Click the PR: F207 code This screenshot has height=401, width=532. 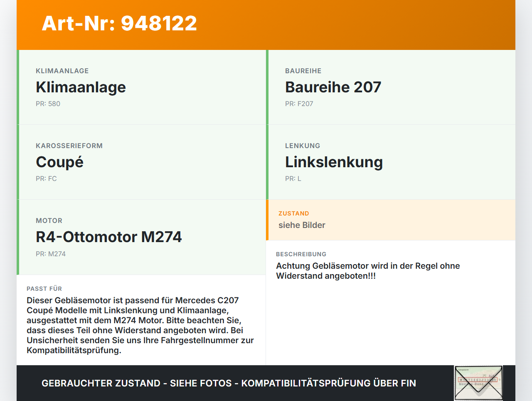point(299,104)
